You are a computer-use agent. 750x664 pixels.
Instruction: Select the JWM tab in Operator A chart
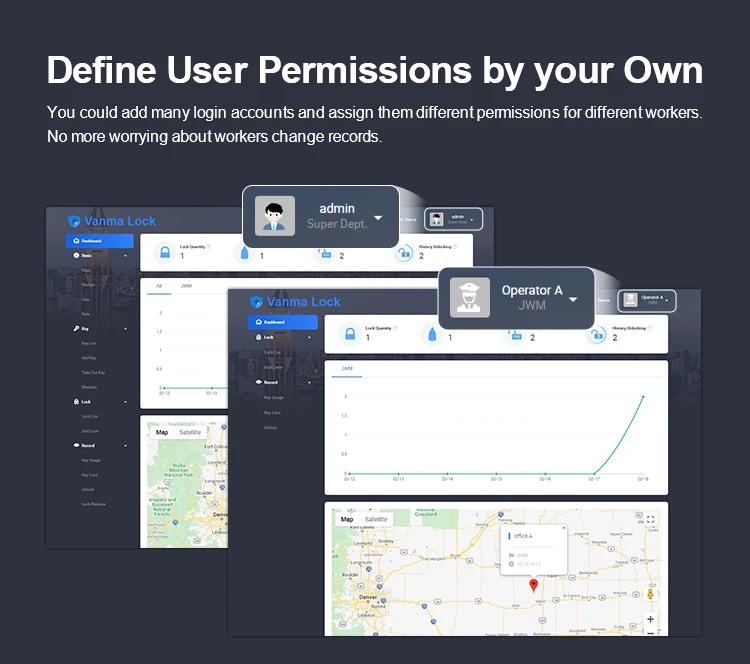[347, 369]
